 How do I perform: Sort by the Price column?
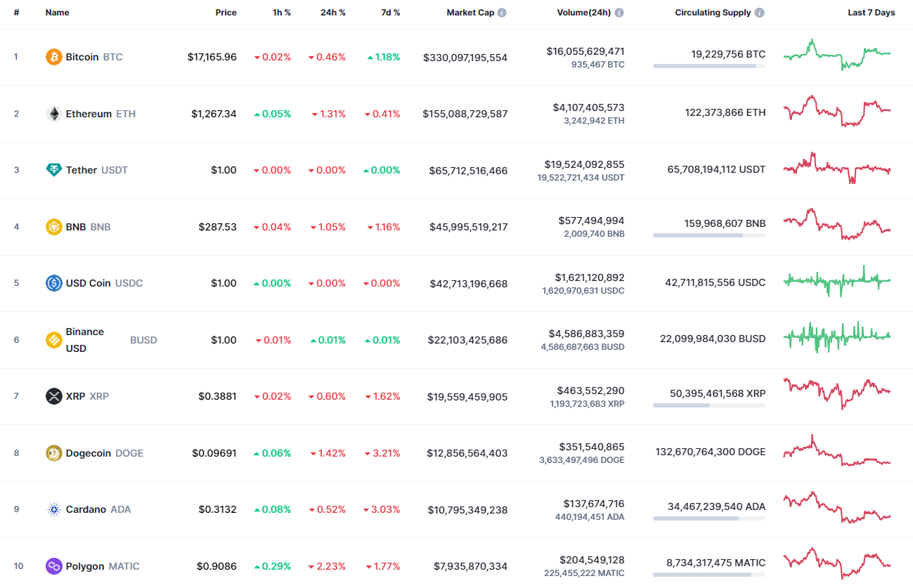[x=226, y=12]
